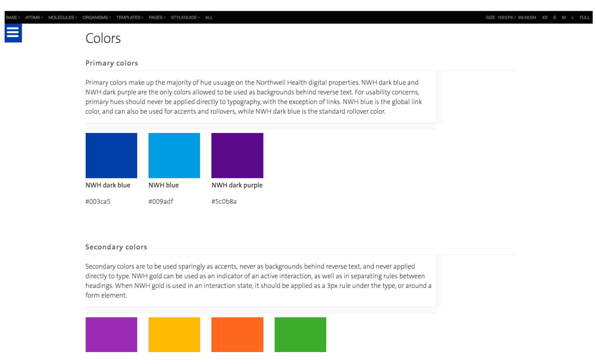Click the blue hamburger menu icon

[x=13, y=33]
